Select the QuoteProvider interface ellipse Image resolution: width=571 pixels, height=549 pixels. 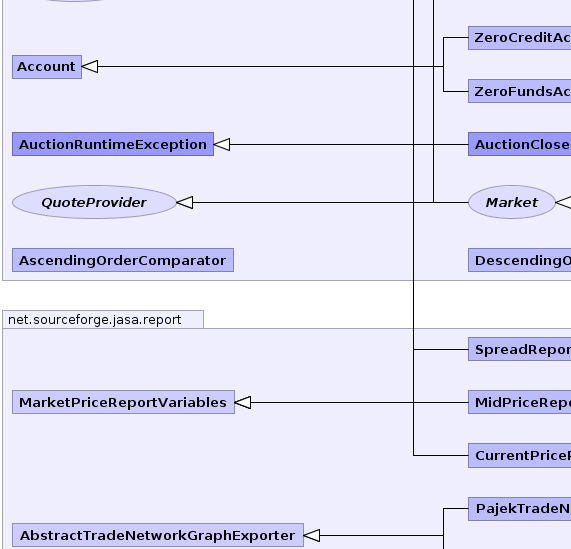[94, 202]
